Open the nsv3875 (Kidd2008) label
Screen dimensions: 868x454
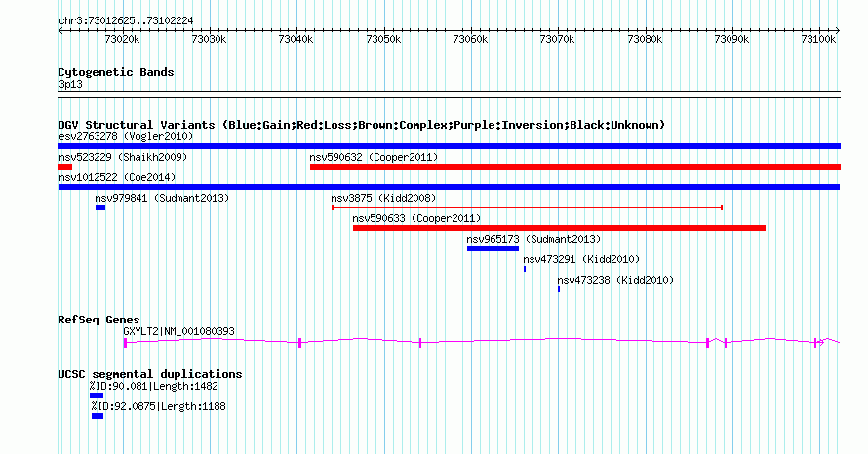[x=383, y=198]
